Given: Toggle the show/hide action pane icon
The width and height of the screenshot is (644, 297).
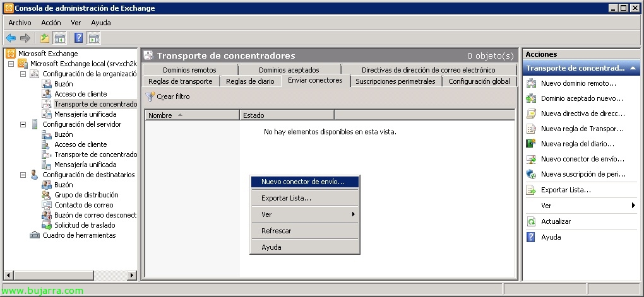Looking at the screenshot, I should [x=93, y=38].
